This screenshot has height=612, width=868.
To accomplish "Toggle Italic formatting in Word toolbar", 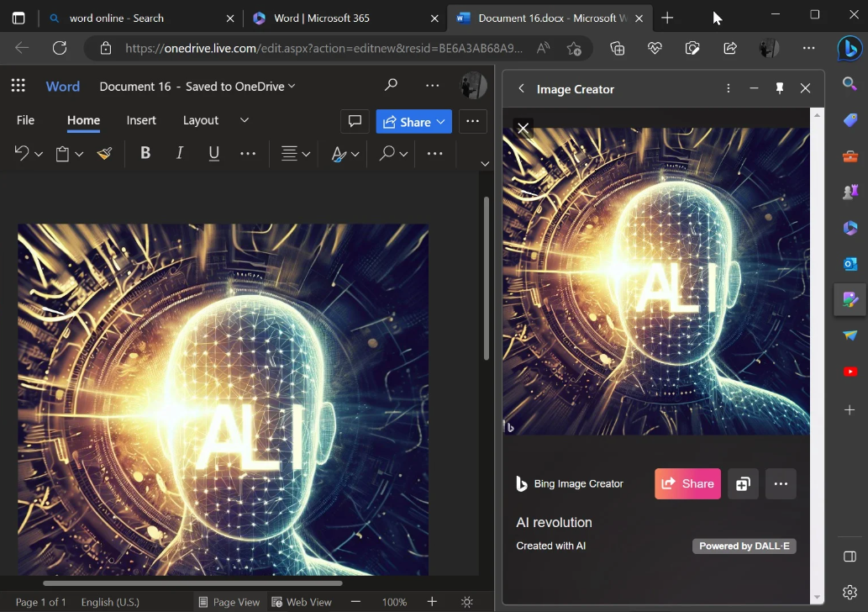I will (180, 153).
